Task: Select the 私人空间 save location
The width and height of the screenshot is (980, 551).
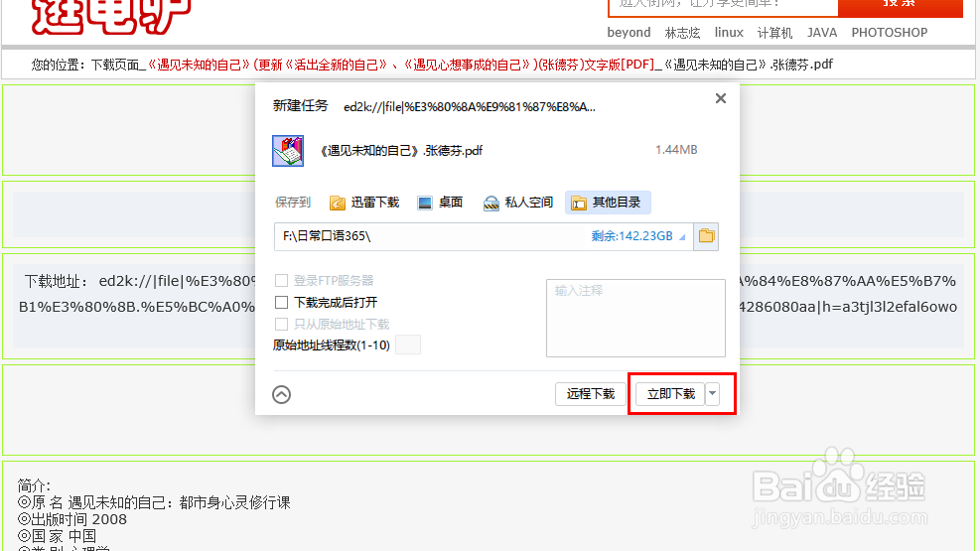Action: tap(518, 203)
